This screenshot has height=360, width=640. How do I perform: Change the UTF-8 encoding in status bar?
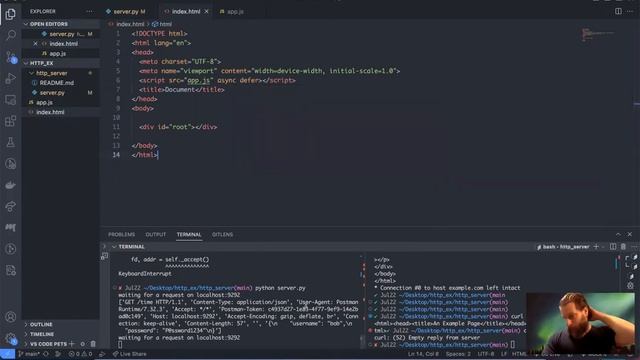click(486, 354)
